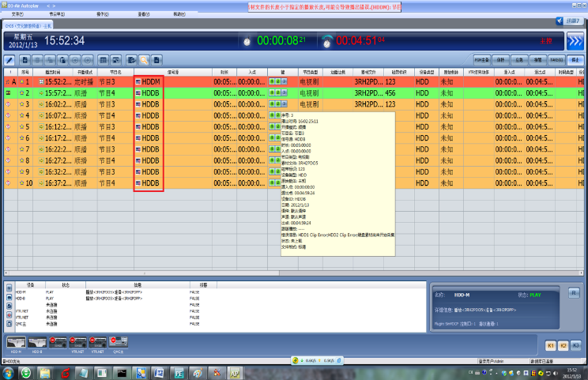Click the pencil edit icon in the toolbar
Screen dimensions: 588x380
[9, 59]
